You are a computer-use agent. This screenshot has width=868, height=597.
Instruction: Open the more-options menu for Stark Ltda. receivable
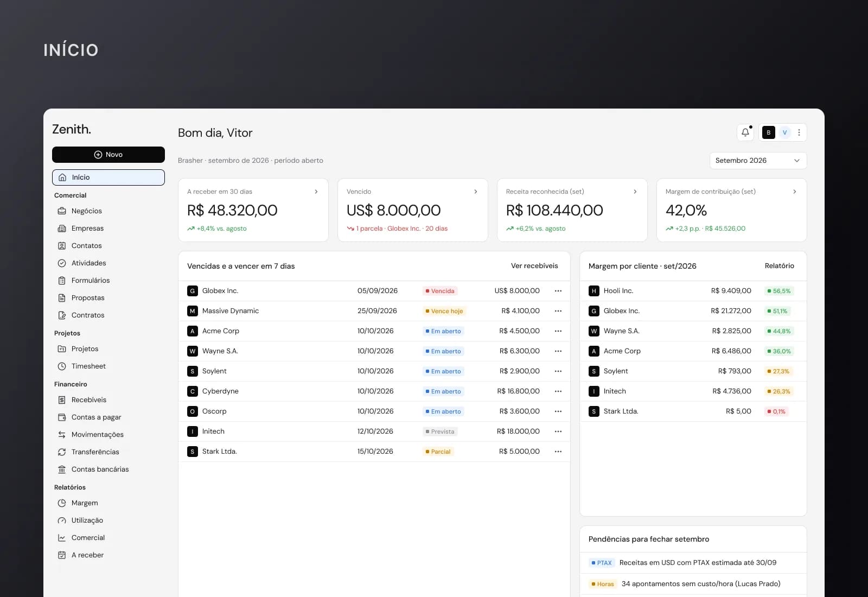point(558,452)
